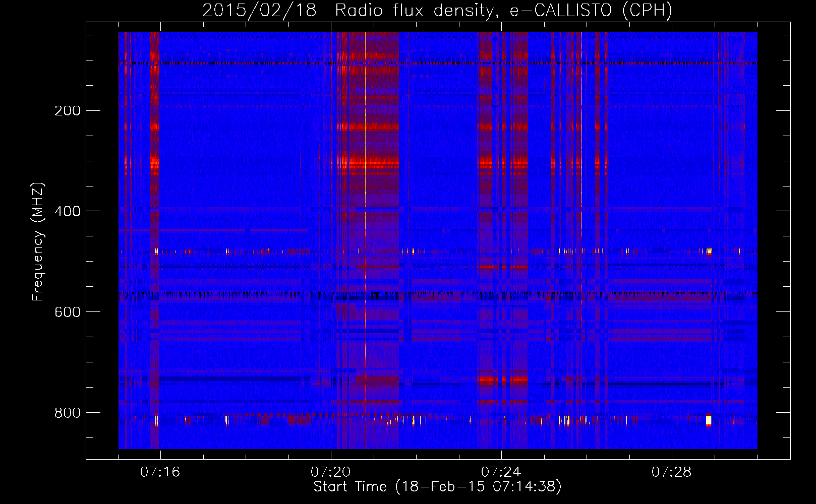Click the plot title "2015/02/18 Radio flux density, e-CALLISTO (CPH)"
This screenshot has height=504, width=816.
click(437, 11)
